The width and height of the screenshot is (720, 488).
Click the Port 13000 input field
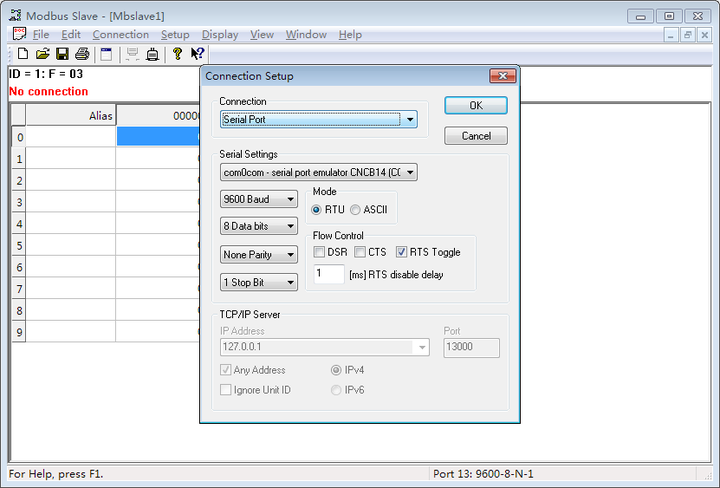pos(471,348)
